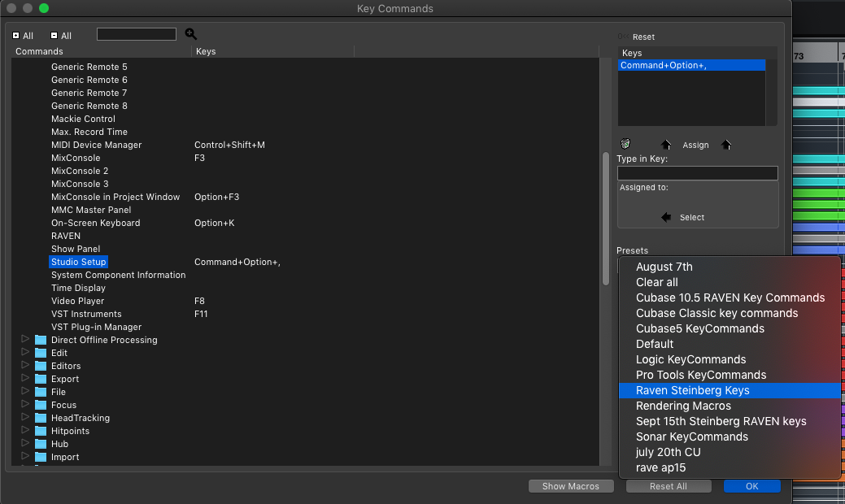Click the trash icon to delete key
Image resolution: width=845 pixels, height=504 pixels.
[625, 144]
